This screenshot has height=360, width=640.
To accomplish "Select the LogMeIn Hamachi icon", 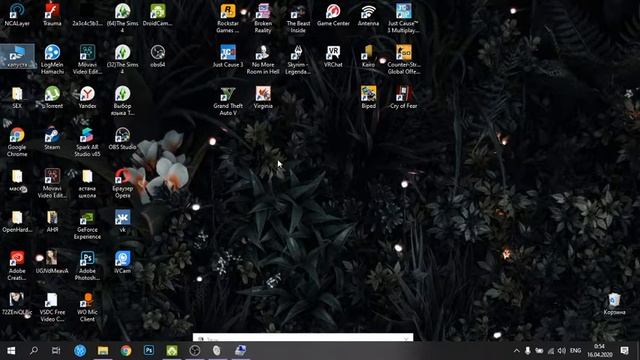I will pos(52,60).
